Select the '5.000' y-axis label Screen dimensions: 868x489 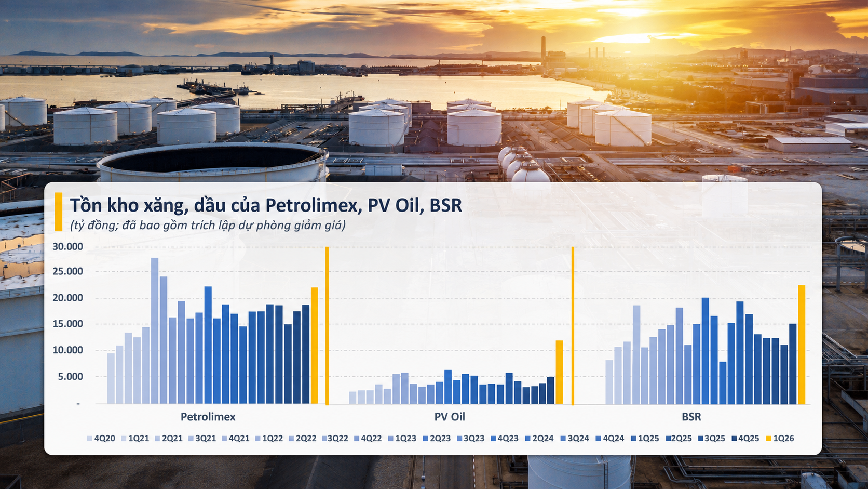click(x=71, y=377)
